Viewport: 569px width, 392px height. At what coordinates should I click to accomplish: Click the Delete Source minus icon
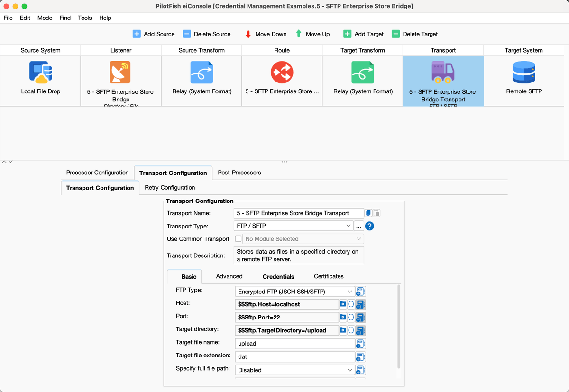pyautogui.click(x=187, y=34)
